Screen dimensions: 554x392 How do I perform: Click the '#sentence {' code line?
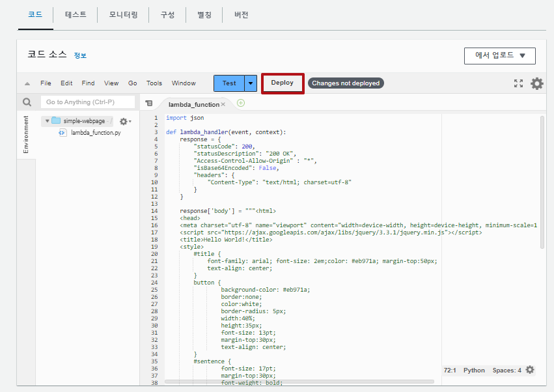[x=212, y=361]
